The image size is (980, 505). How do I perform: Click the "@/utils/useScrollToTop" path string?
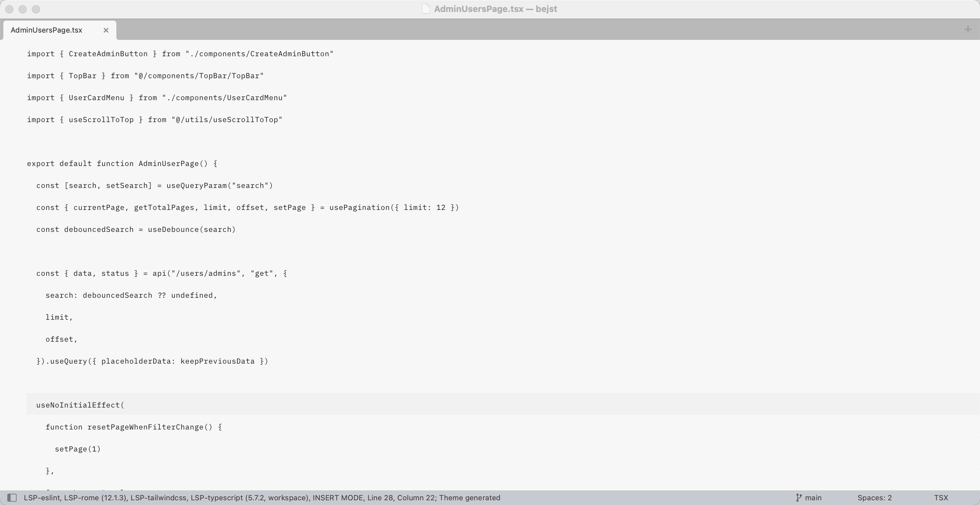tap(227, 119)
